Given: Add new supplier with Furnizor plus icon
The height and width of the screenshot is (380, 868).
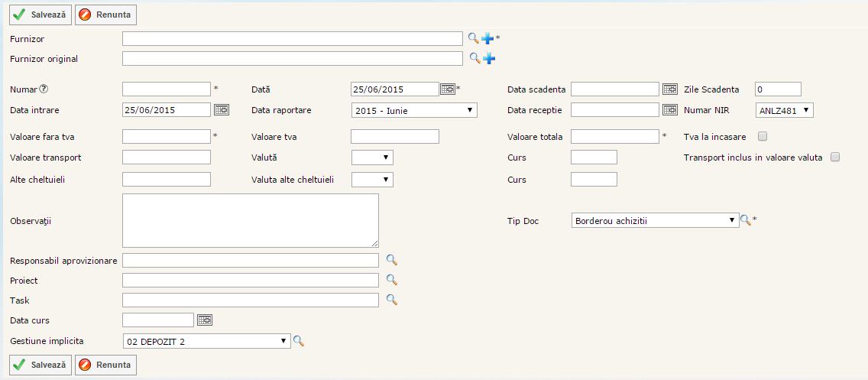Looking at the screenshot, I should 487,38.
